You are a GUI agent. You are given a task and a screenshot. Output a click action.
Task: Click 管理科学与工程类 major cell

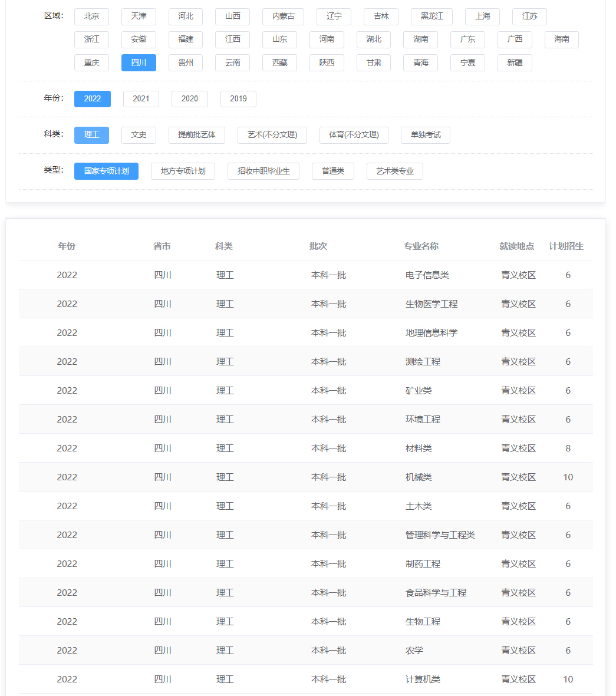(x=440, y=535)
